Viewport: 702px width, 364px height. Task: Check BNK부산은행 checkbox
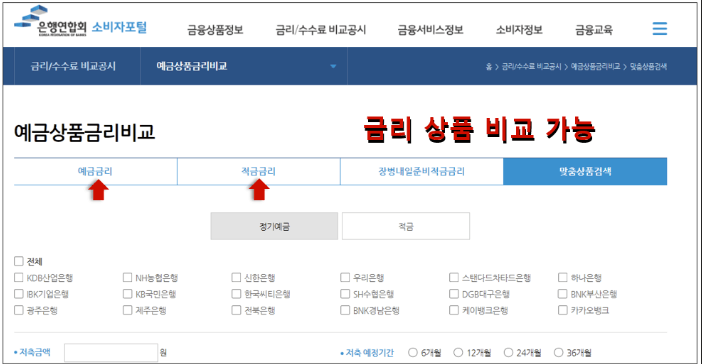[562, 294]
